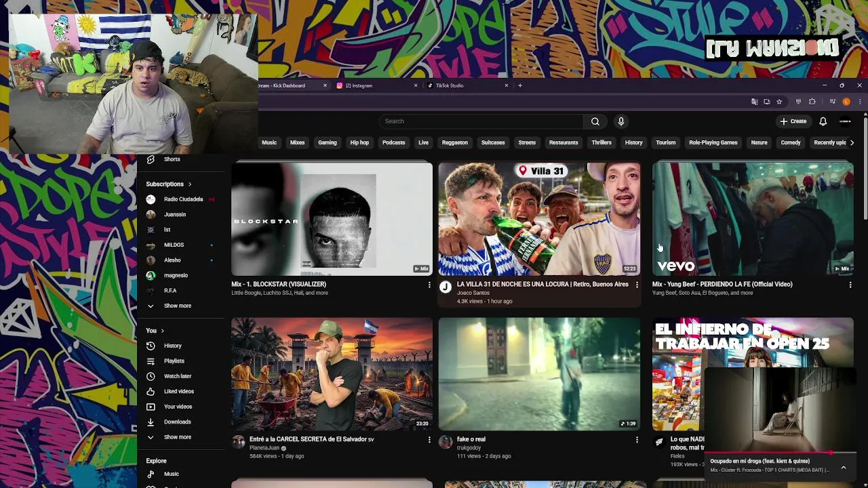Open the Villa 31 video thumbnail
Screen dimensions: 868x488
coord(539,218)
